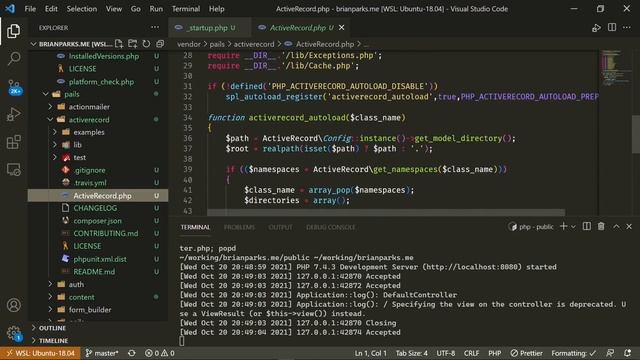Open composer.json in the explorer
The image size is (640, 360).
tap(98, 220)
